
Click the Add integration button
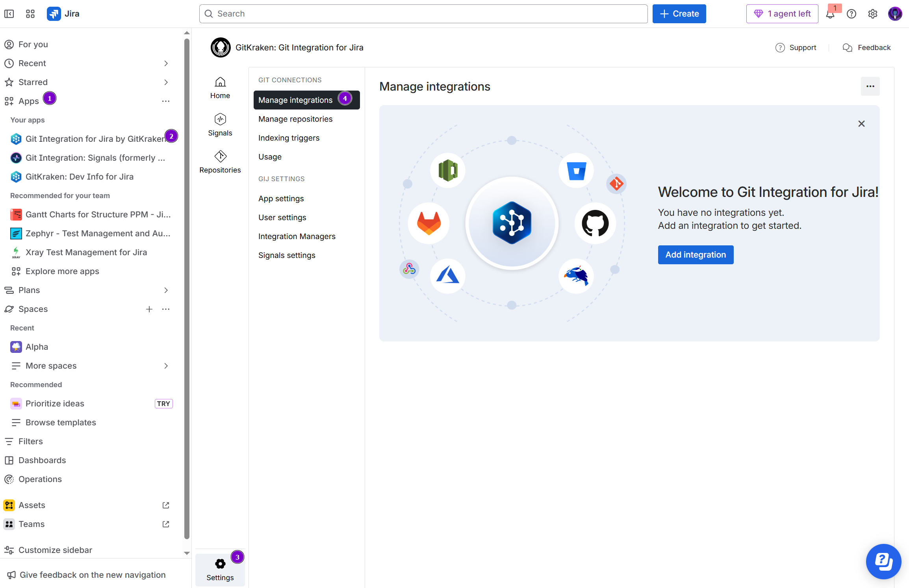(695, 255)
